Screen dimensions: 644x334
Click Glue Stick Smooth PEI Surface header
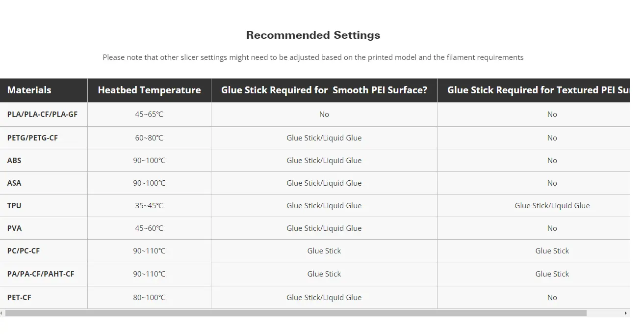pos(324,90)
